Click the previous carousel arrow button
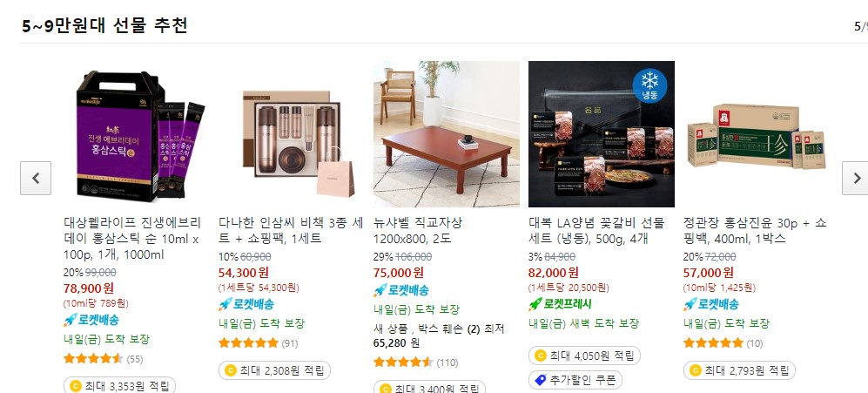Image resolution: width=868 pixels, height=393 pixels. click(x=36, y=178)
